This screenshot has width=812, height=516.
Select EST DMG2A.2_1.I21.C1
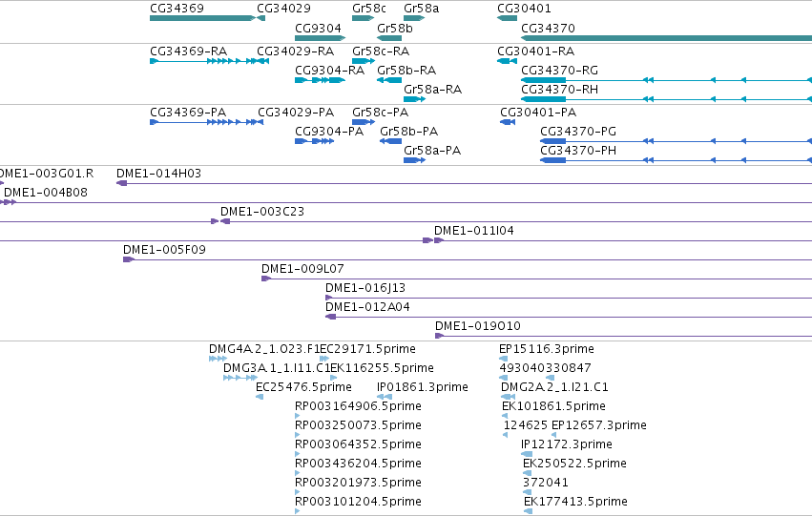(508, 397)
